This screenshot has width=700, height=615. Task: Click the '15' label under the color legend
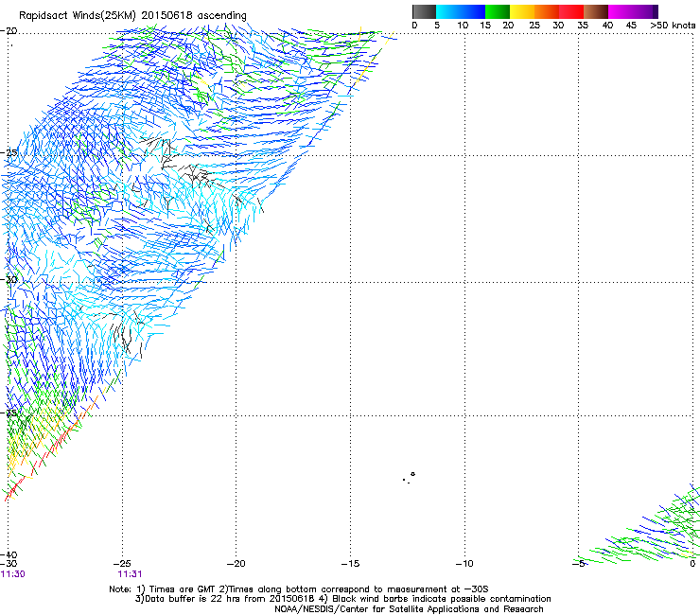[x=485, y=26]
